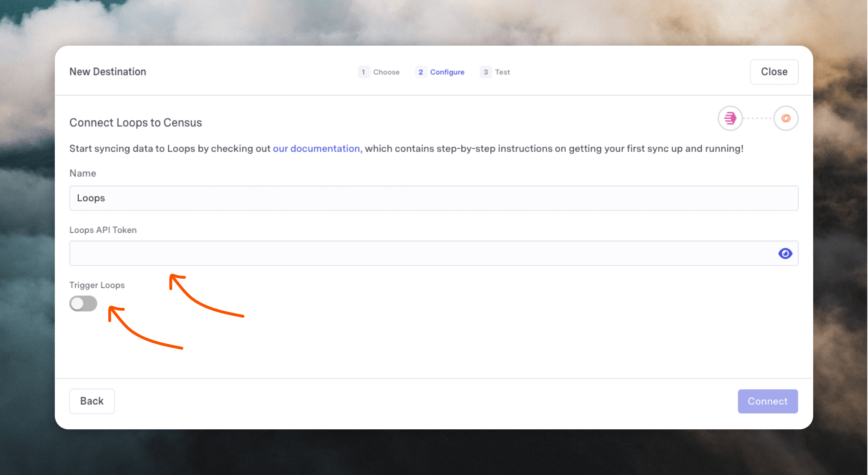Open the our documentation link

(x=317, y=148)
